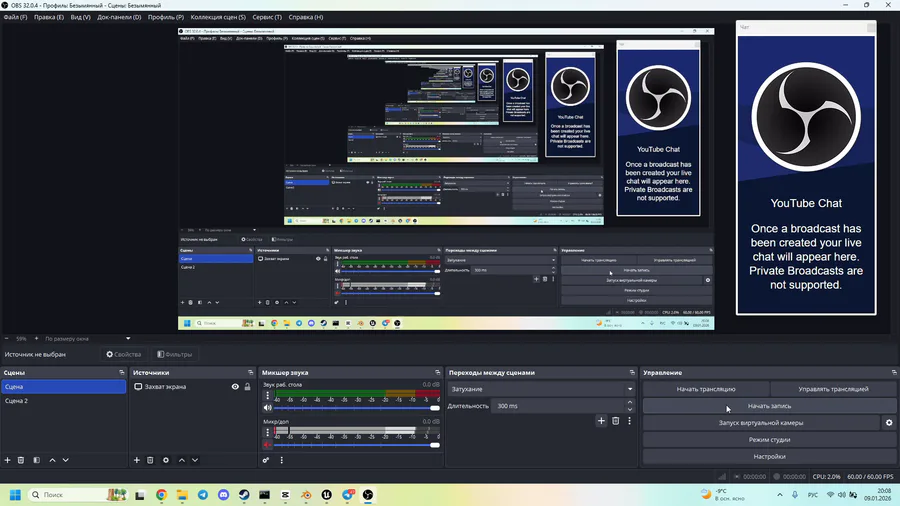Zoom out preview with minus icon

coord(7,338)
